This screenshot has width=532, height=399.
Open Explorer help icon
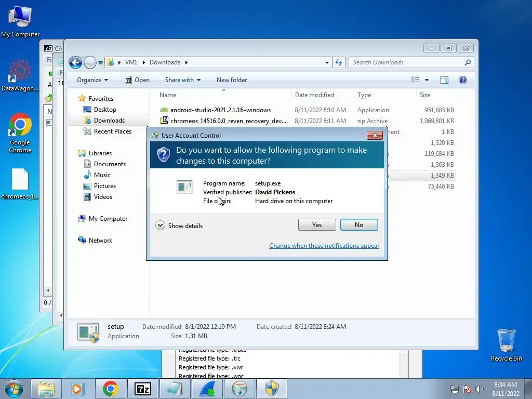[463, 79]
